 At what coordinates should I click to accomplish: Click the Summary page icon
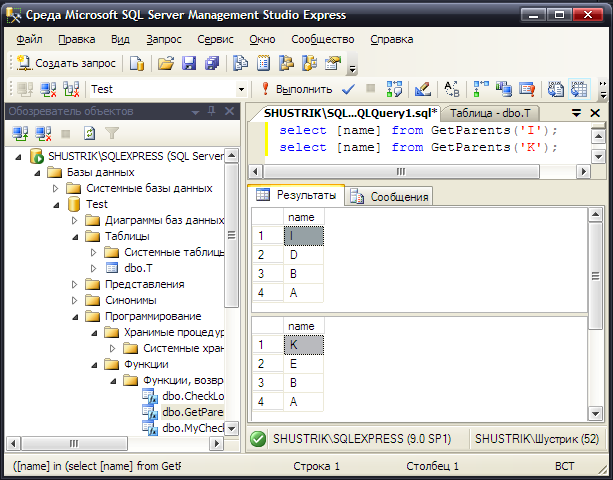point(263,63)
